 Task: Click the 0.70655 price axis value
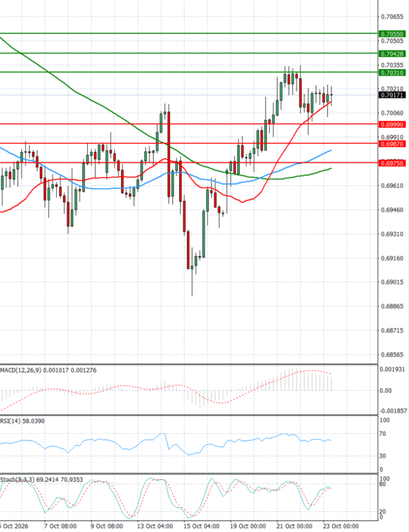392,17
